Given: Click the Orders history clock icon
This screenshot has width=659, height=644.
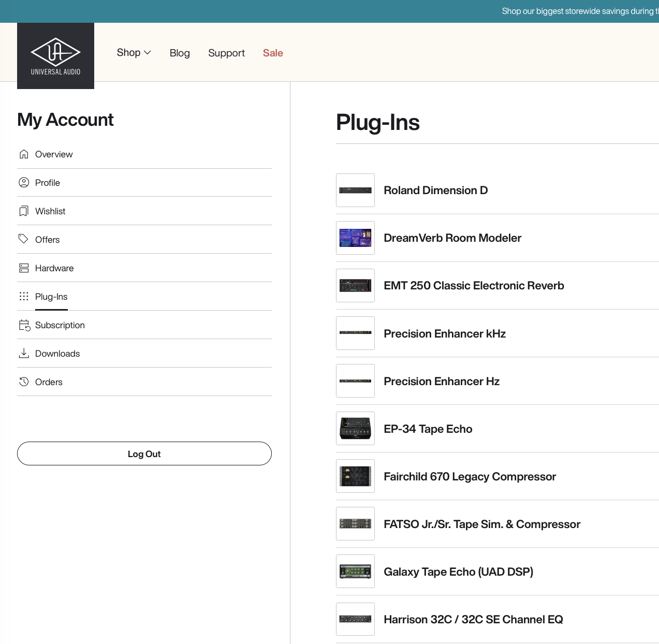Looking at the screenshot, I should 24,382.
